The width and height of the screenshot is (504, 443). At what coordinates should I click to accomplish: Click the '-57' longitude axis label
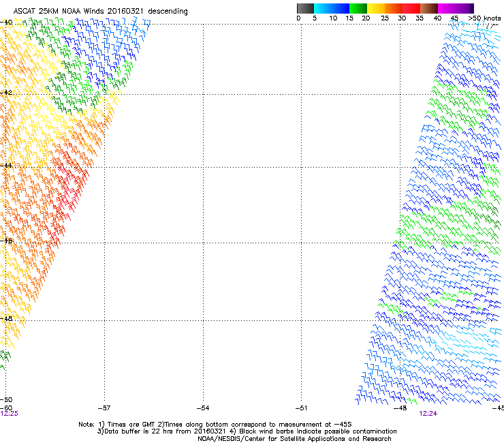(x=104, y=408)
